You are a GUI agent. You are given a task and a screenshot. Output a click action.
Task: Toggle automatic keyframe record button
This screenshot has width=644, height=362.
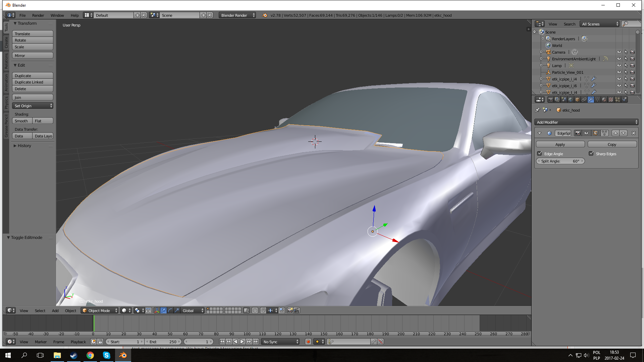[308, 342]
